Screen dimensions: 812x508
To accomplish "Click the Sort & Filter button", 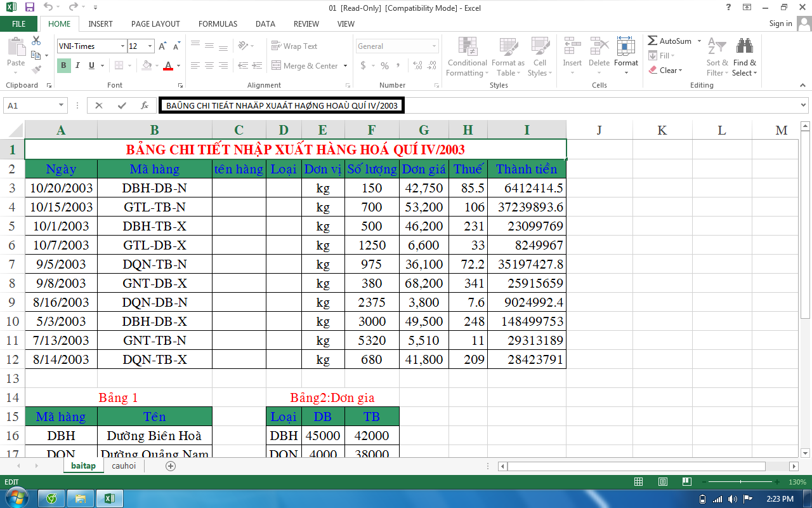I will click(717, 57).
